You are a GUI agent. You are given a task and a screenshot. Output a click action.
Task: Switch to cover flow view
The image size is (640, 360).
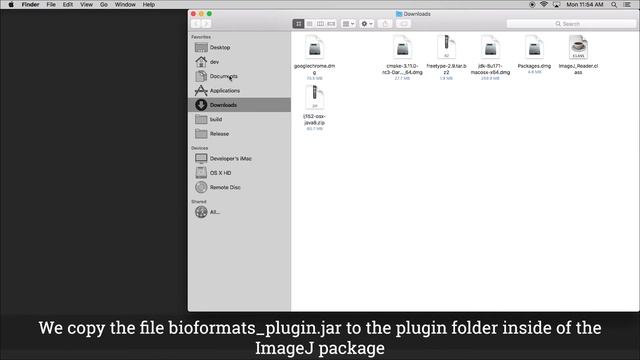331,24
